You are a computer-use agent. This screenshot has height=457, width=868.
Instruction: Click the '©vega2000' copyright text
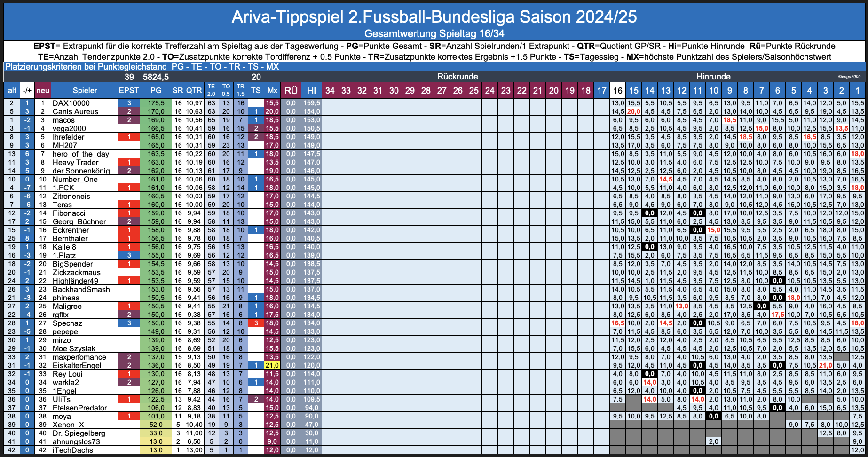click(849, 77)
